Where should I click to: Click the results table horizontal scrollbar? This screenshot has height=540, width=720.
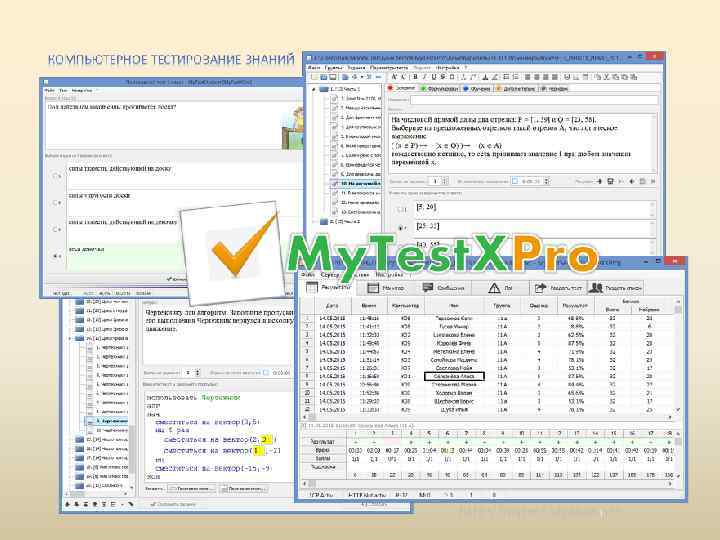click(x=489, y=417)
